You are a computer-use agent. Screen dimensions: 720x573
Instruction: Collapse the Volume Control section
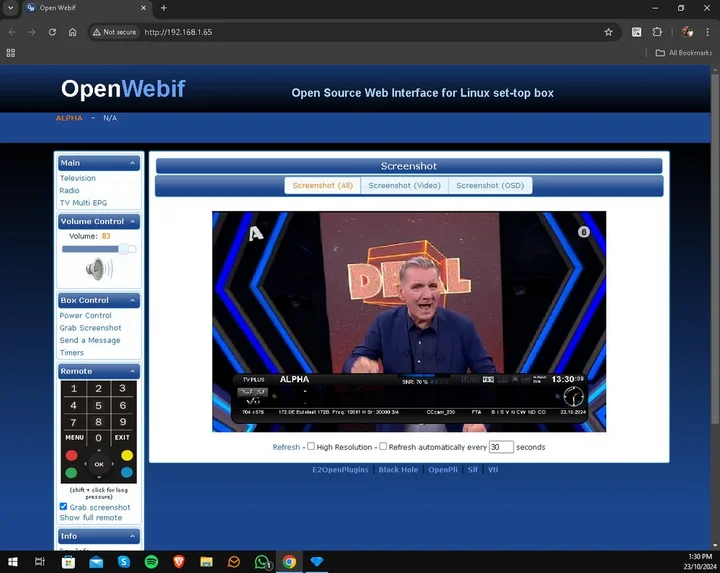tap(133, 221)
